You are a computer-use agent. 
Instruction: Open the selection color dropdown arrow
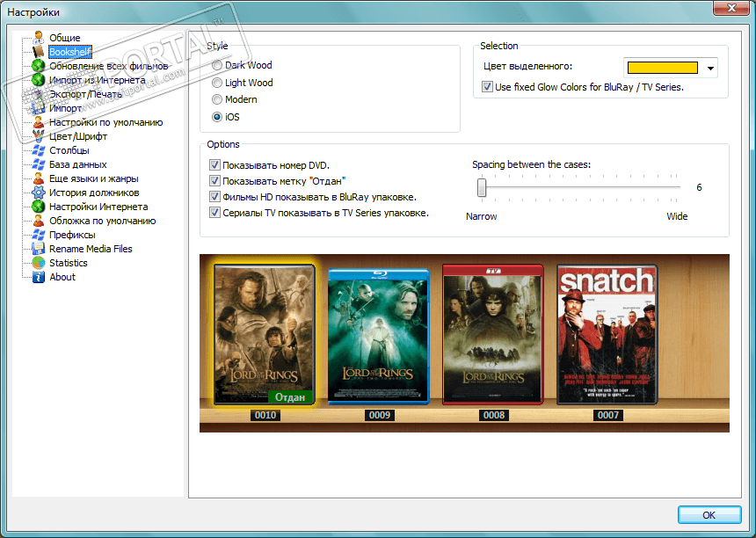[x=710, y=68]
